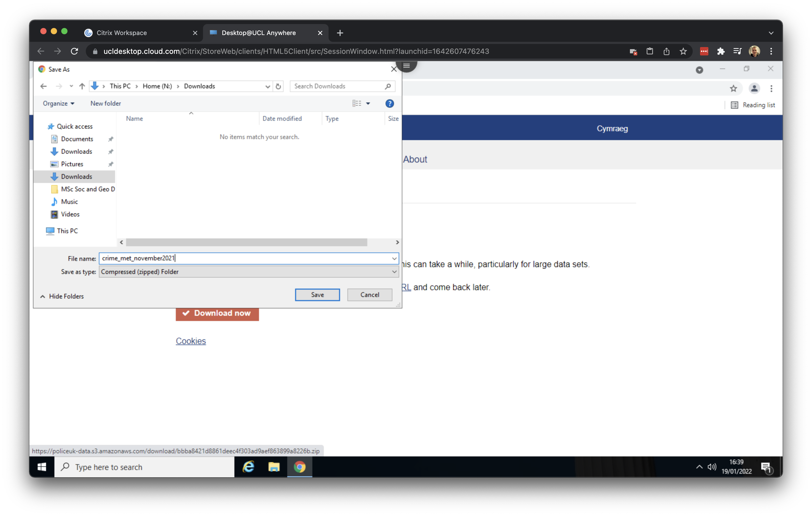Open the Organize menu
The height and width of the screenshot is (516, 812).
pos(58,104)
